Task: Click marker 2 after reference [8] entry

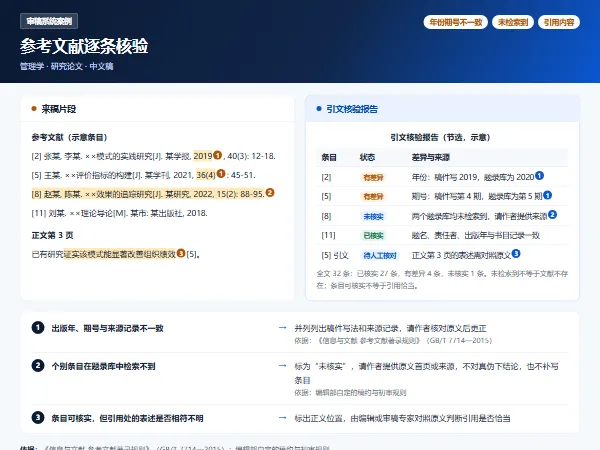Action: tap(270, 192)
